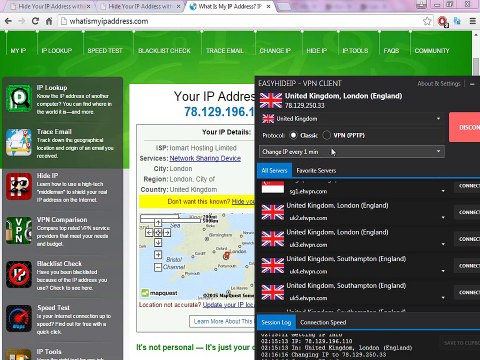Go to the browser home icon
This screenshot has width=480, height=360.
[x=49, y=21]
